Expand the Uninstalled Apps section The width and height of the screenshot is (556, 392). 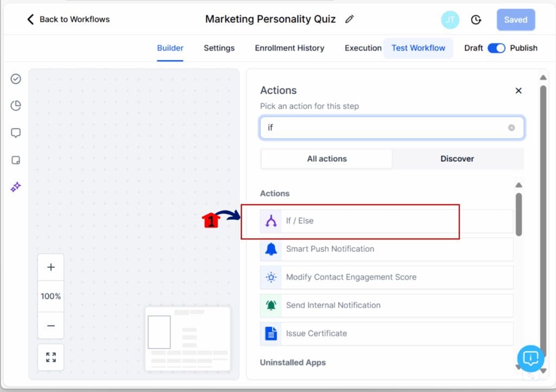click(x=293, y=362)
